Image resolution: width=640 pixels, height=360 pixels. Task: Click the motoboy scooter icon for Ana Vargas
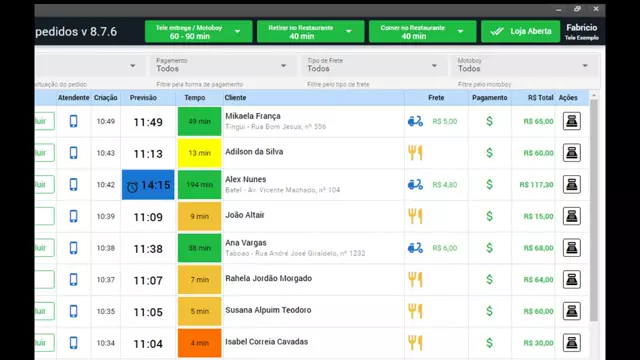point(415,248)
